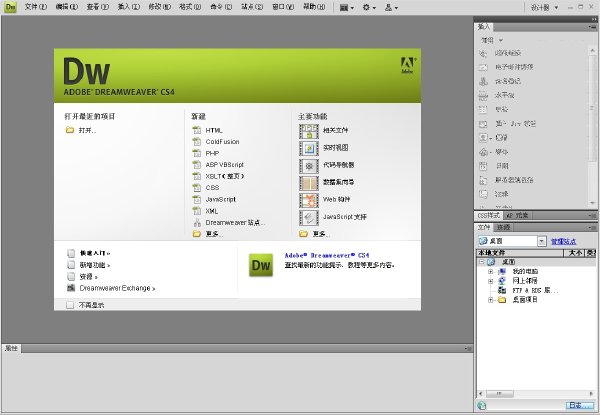Click the Log (日志...) button
Viewport: 600px width, 415px height.
tap(579, 405)
